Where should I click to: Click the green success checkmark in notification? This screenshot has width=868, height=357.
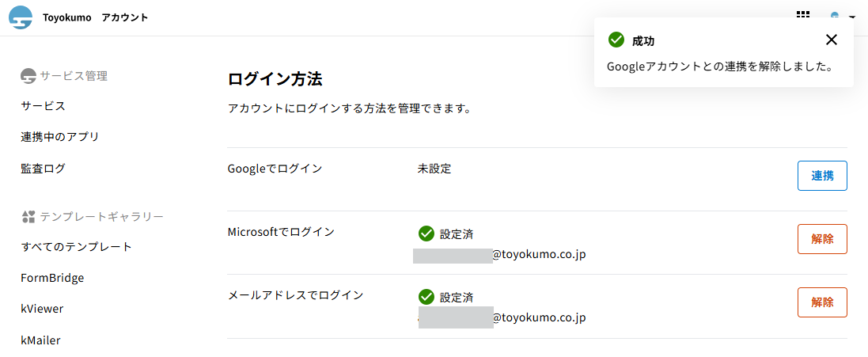tap(616, 40)
